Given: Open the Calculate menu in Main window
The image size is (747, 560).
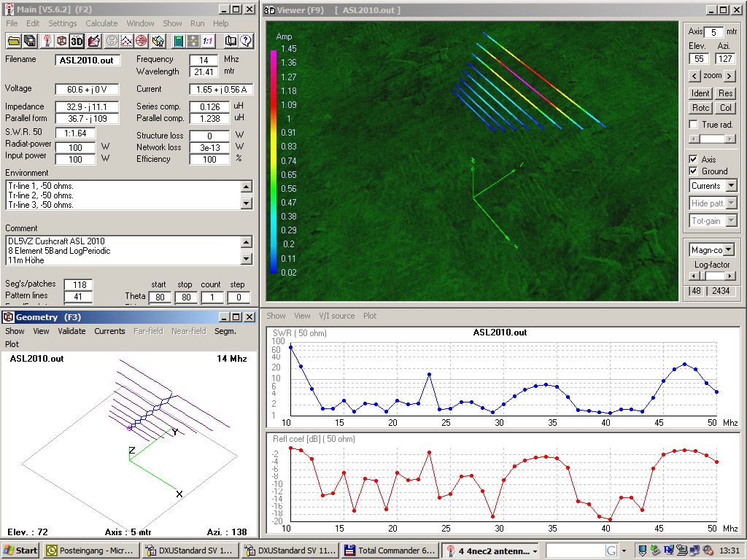Looking at the screenshot, I should coord(101,23).
